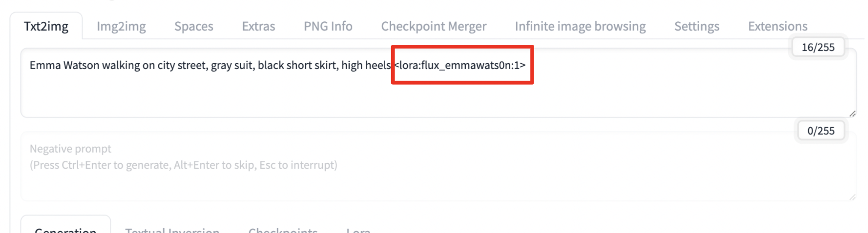Select the Generation sub-tab
The height and width of the screenshot is (233, 868).
coord(65,230)
